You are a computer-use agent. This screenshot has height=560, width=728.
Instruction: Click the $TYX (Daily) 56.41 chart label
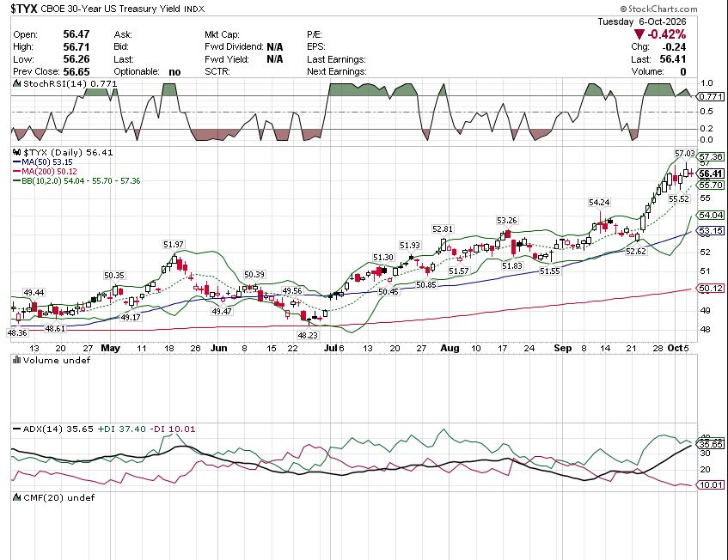[x=68, y=152]
